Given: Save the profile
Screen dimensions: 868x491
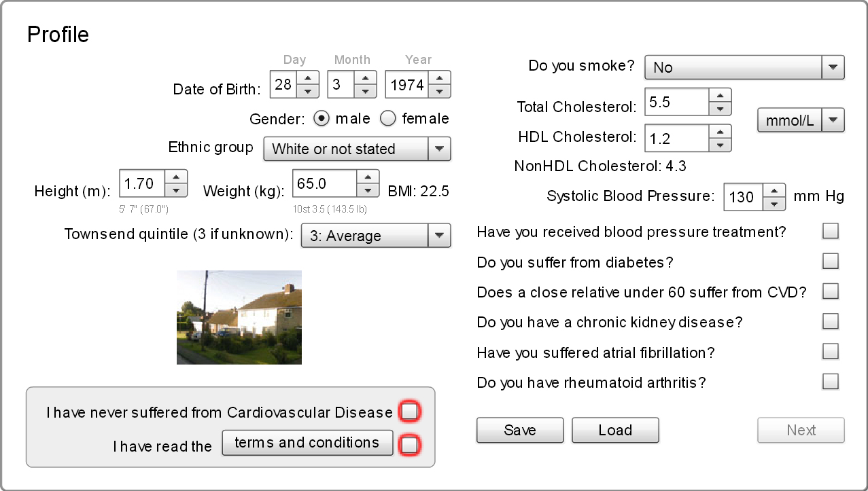Looking at the screenshot, I should [520, 430].
